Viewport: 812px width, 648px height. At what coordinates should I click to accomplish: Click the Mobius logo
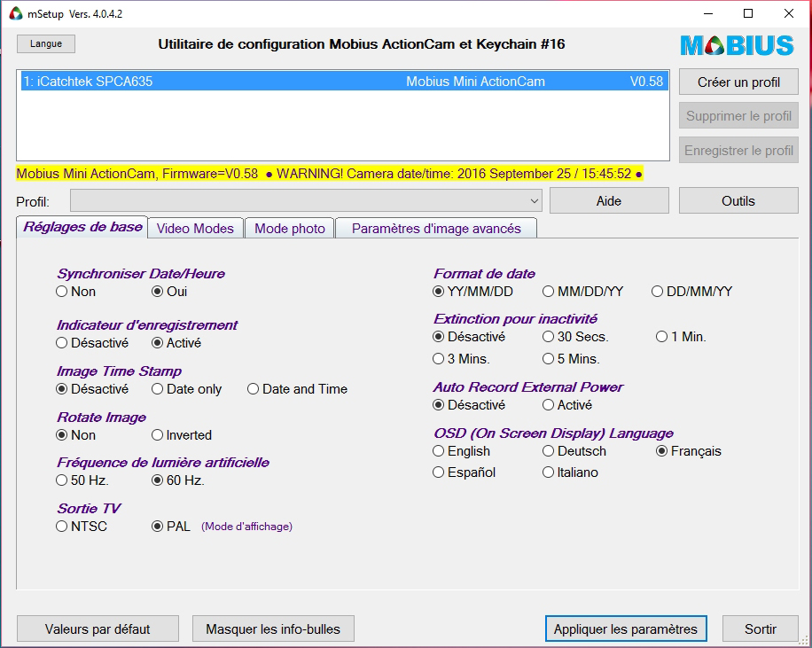point(737,45)
